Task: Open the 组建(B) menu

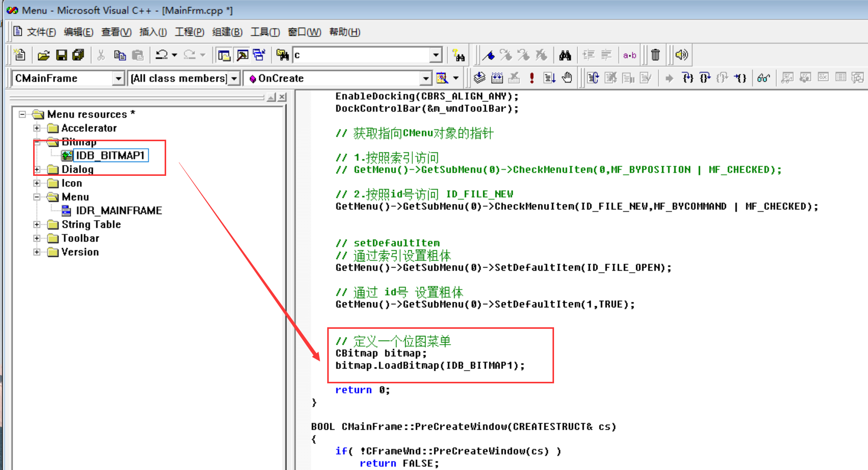Action: pyautogui.click(x=227, y=32)
